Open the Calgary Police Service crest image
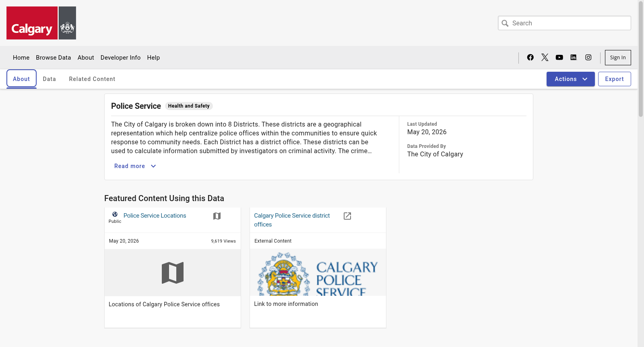The width and height of the screenshot is (644, 347). pos(318,272)
